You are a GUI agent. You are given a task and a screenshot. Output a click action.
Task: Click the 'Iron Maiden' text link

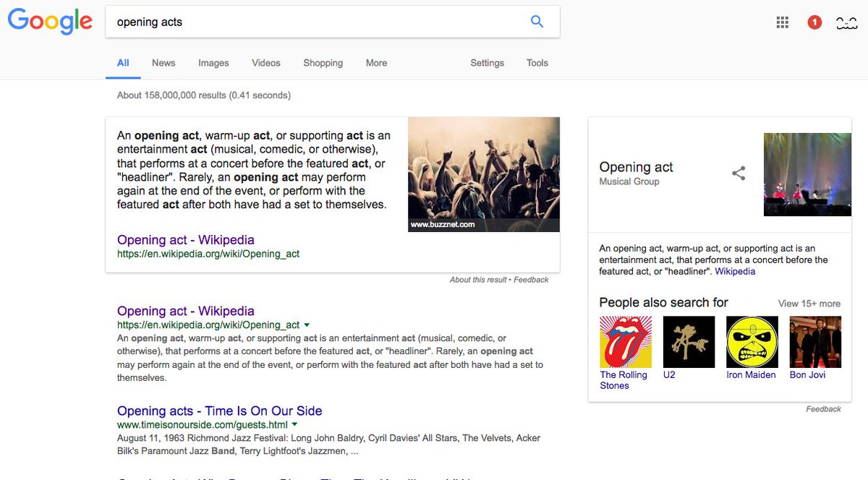751,375
